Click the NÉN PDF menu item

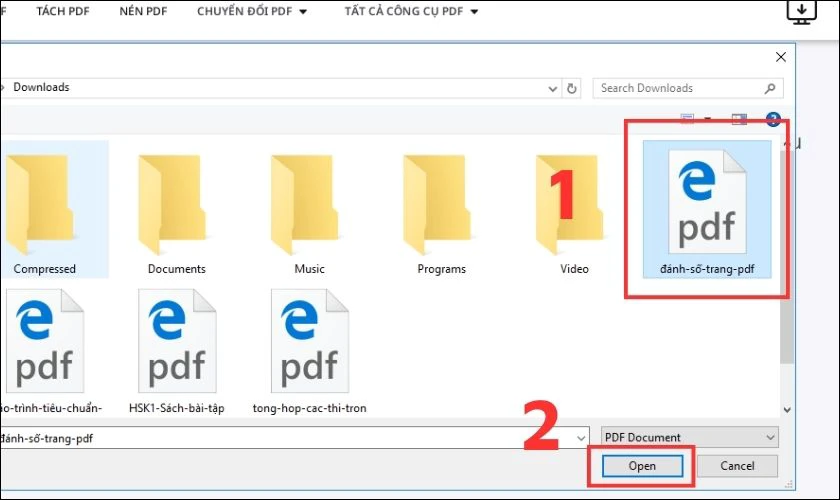coord(145,12)
